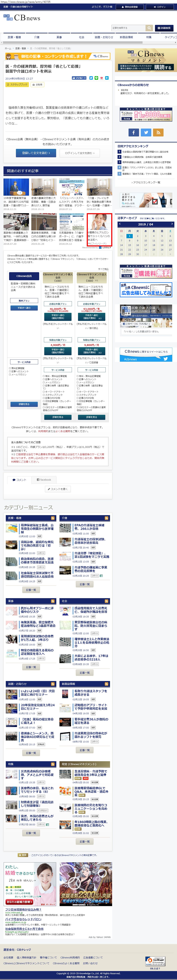
Task: Click the ログイン button in top bar
Action: point(160,7)
